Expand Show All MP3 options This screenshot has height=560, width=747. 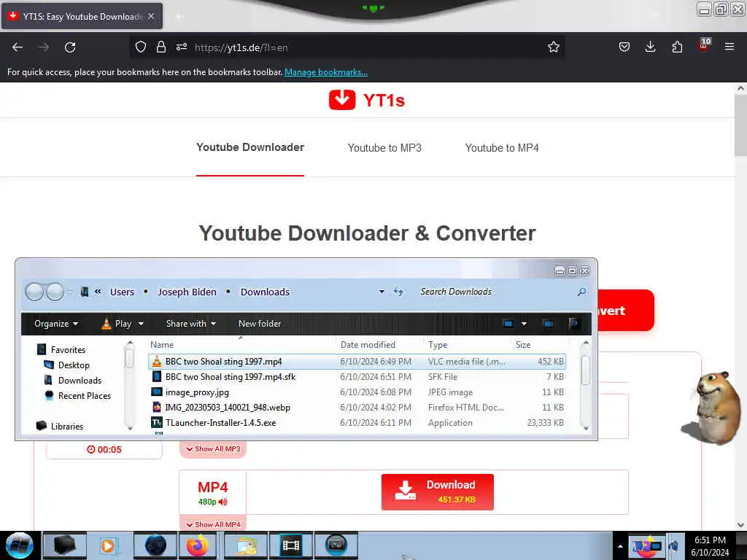213,449
